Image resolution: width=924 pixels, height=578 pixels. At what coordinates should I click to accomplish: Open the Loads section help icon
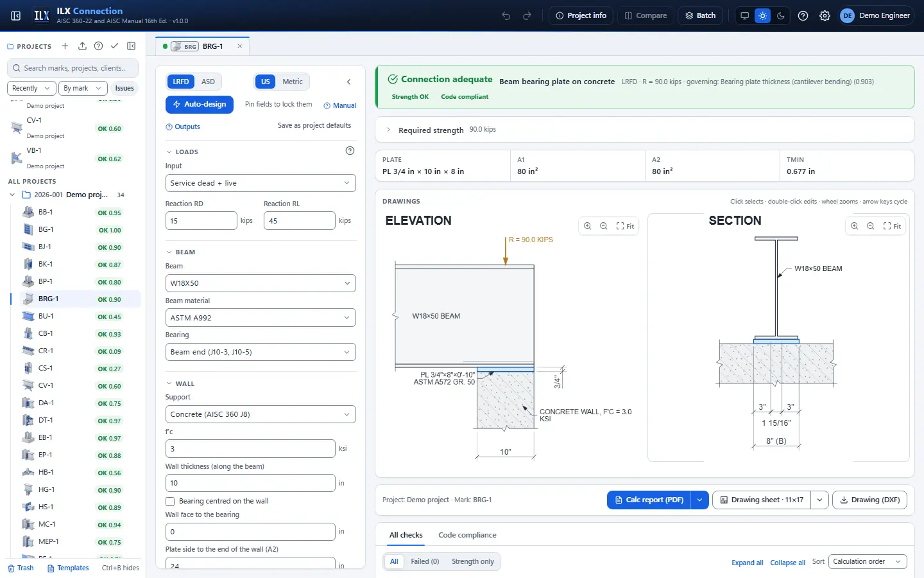click(350, 151)
